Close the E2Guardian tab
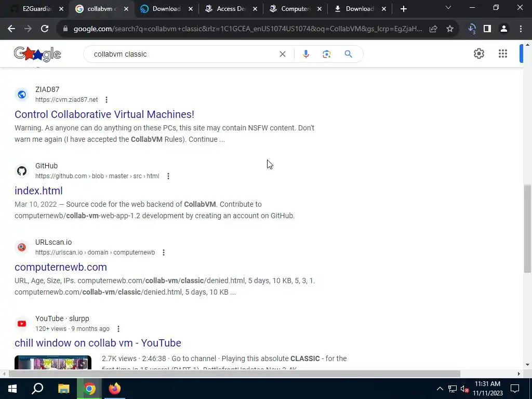532x399 pixels. click(61, 9)
